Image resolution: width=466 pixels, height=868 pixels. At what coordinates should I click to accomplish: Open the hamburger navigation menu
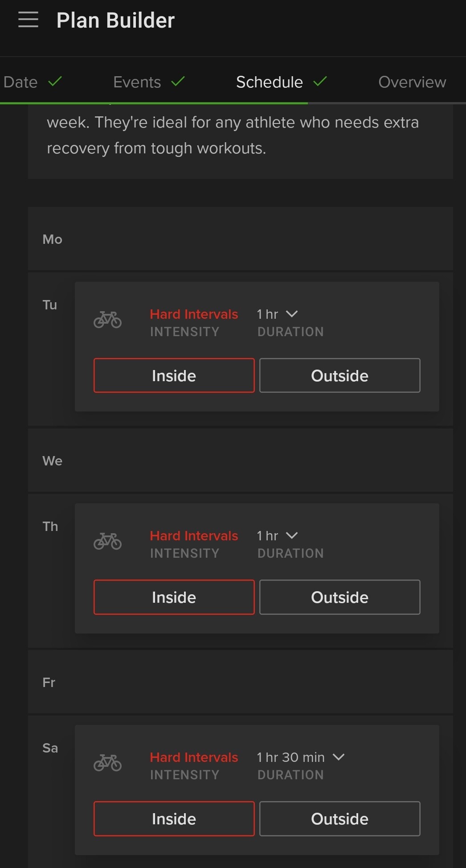[28, 20]
